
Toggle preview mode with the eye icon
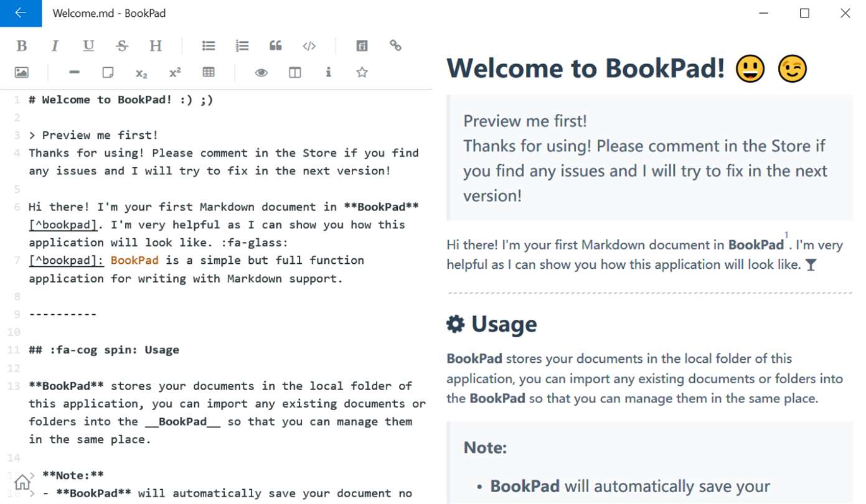pyautogui.click(x=261, y=72)
